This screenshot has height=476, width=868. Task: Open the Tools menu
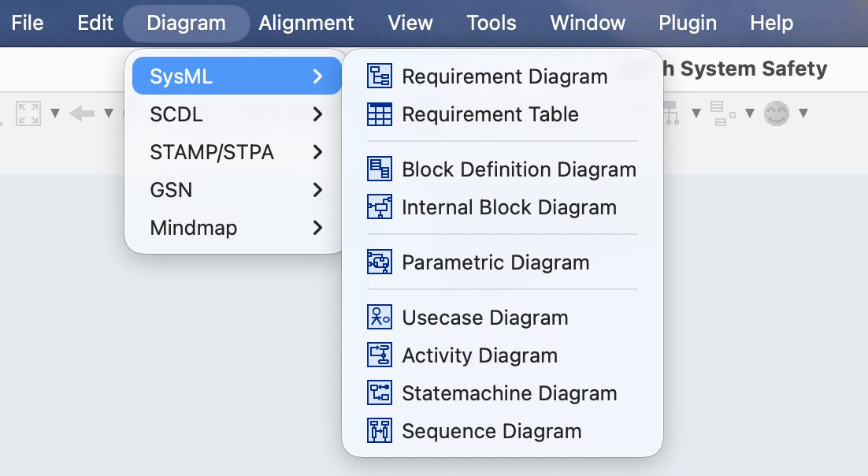pyautogui.click(x=491, y=23)
